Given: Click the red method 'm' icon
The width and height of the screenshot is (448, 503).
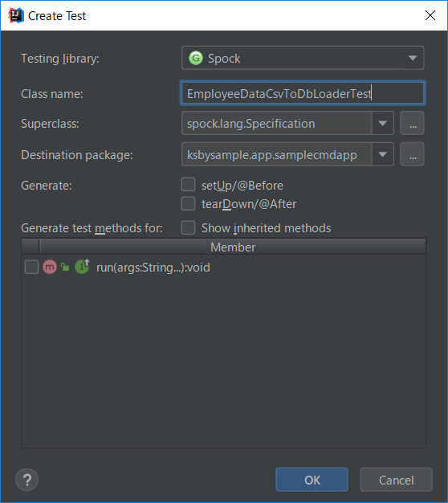Looking at the screenshot, I should coord(50,267).
